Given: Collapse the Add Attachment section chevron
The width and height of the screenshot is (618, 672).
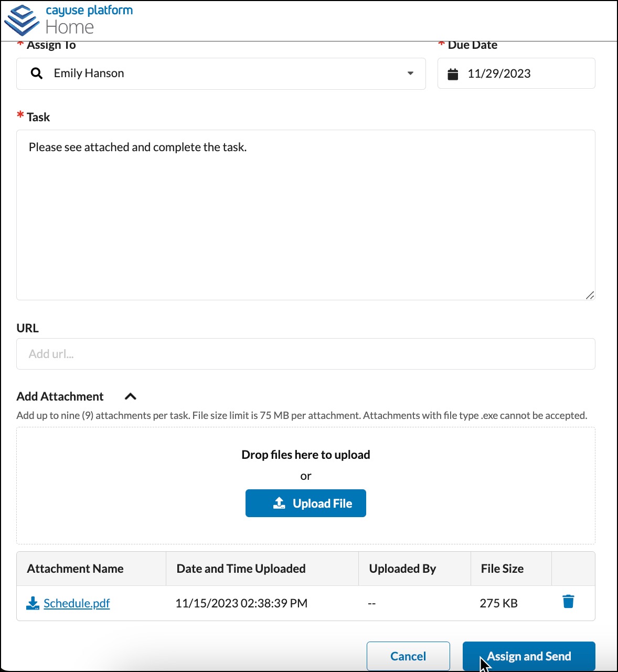Looking at the screenshot, I should 131,396.
